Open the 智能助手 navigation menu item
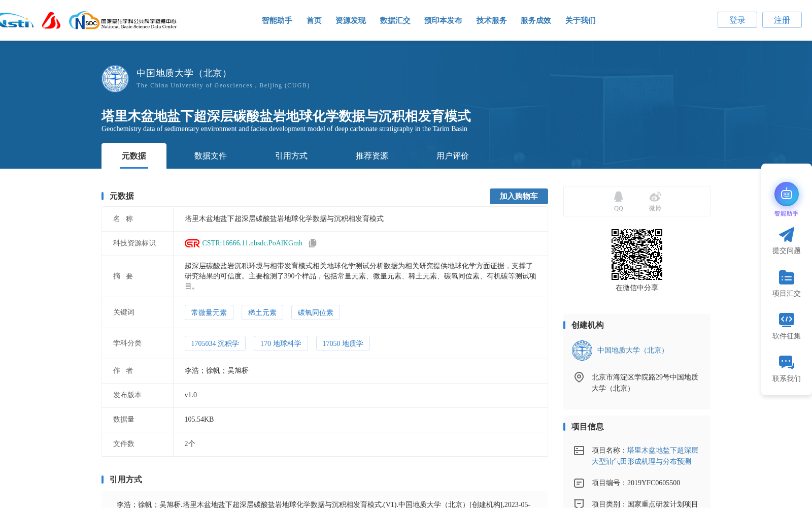The width and height of the screenshot is (812, 508). click(277, 20)
